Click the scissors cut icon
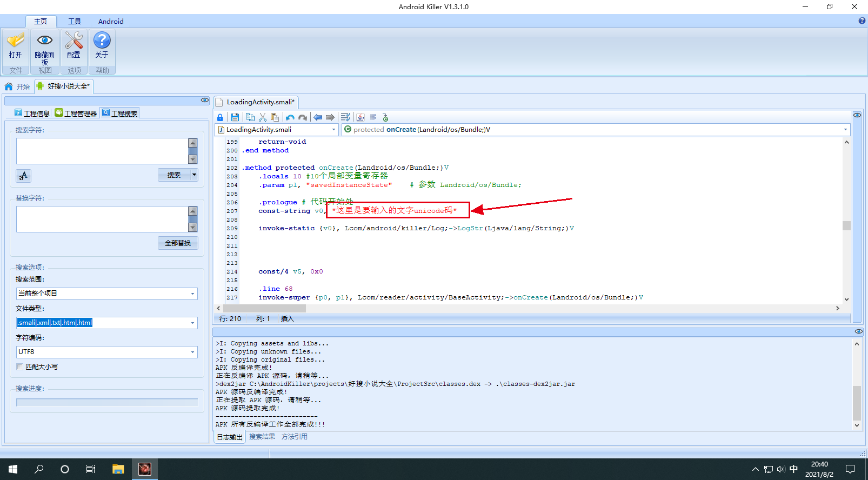 (263, 117)
